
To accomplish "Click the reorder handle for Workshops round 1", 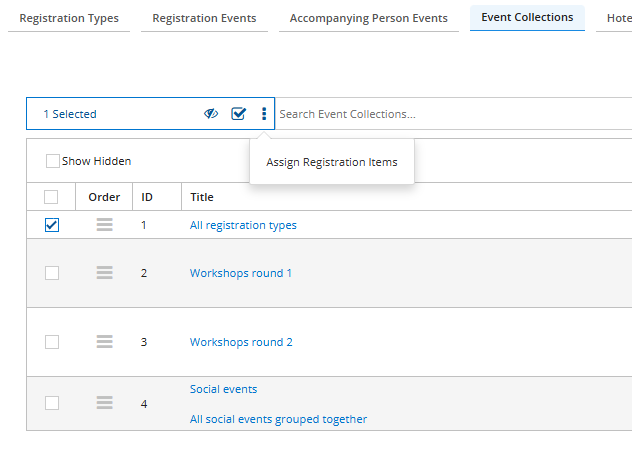I will [104, 273].
